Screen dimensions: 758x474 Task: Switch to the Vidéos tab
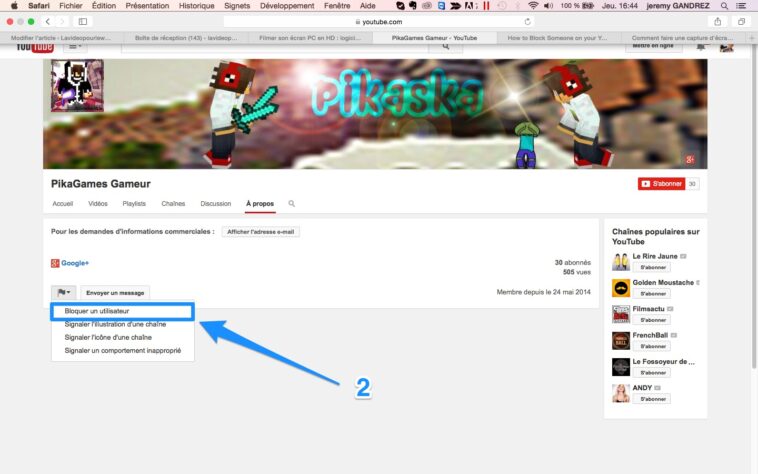tap(98, 204)
